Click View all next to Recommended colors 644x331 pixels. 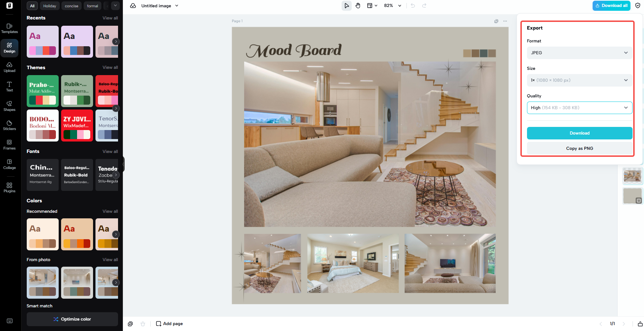(110, 211)
